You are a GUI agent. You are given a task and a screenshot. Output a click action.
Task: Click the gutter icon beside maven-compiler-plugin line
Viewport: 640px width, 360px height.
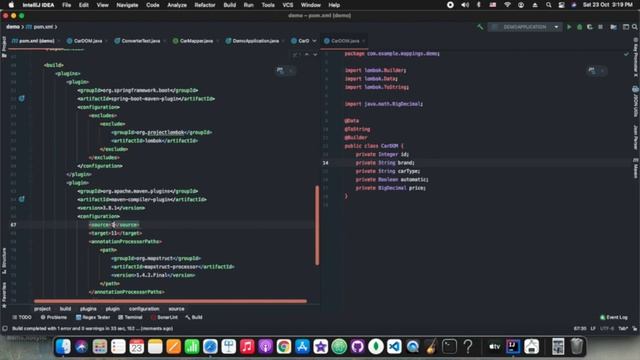pyautogui.click(x=22, y=199)
